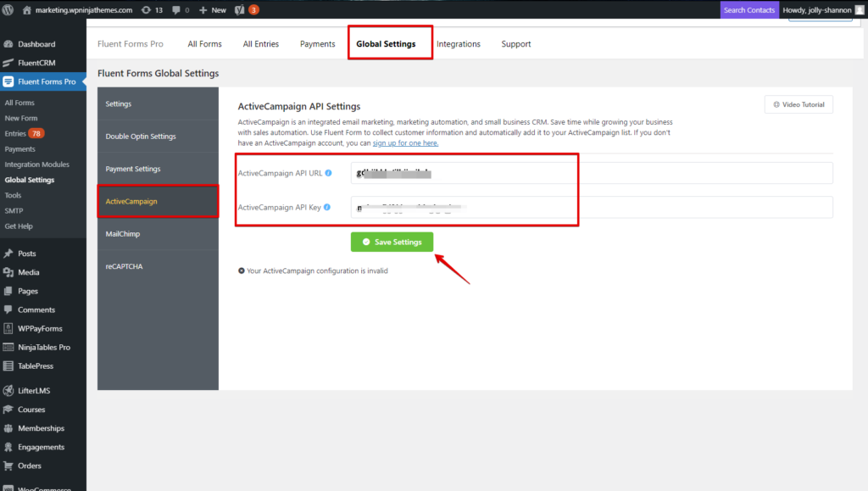Viewport: 868px width, 491px height.
Task: Click the Comments icon in the sidebar
Action: [8, 310]
